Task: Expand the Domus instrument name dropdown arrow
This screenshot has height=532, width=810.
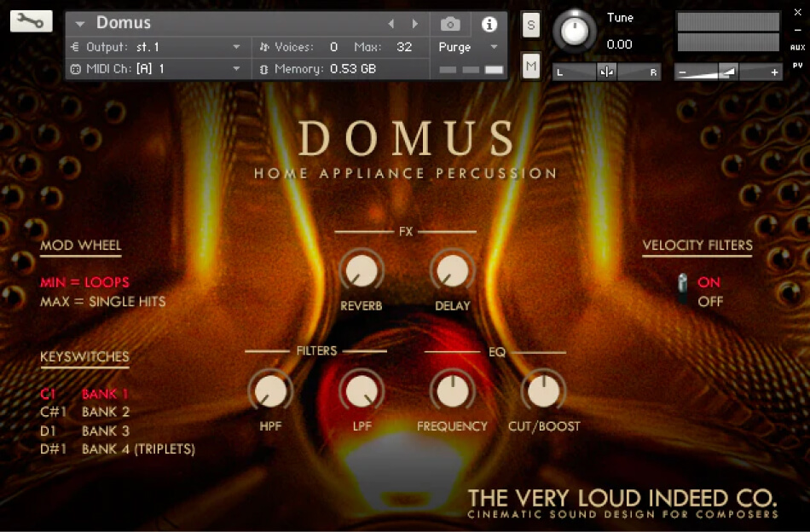Action: coord(80,24)
